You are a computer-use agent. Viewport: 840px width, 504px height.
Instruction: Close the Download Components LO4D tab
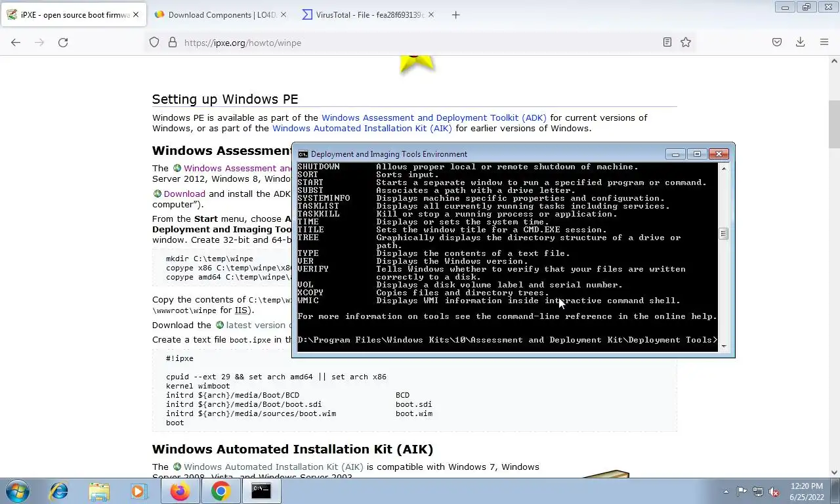pos(283,14)
